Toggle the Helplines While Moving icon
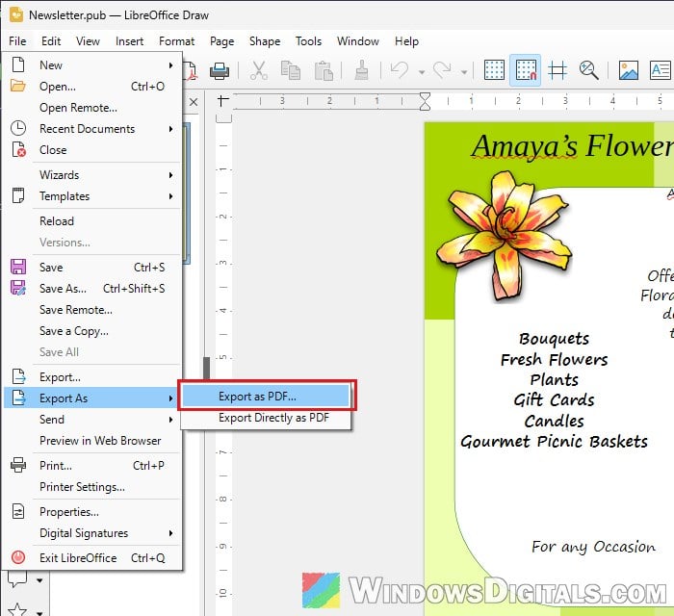Screen dimensions: 674x616 tap(557, 70)
